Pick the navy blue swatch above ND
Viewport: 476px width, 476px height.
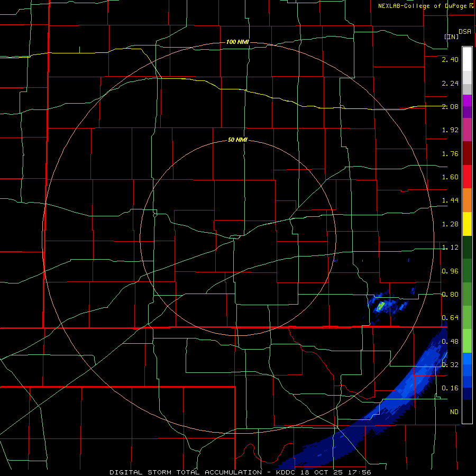tap(467, 393)
